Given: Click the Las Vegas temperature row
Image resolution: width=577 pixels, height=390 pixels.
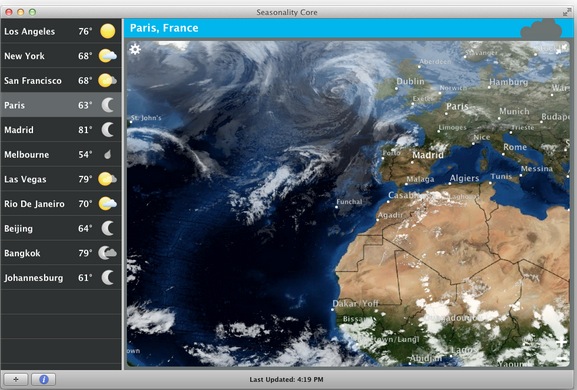Looking at the screenshot, I should pos(61,179).
